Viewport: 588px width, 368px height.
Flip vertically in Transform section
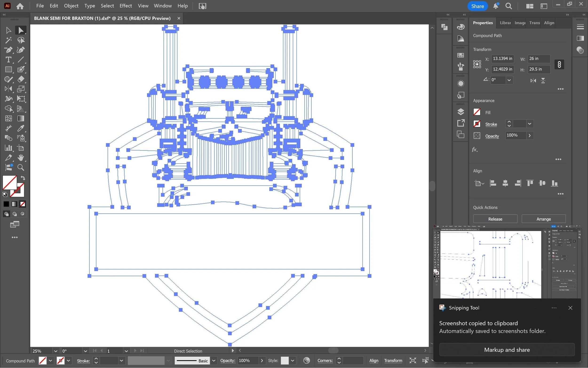543,81
